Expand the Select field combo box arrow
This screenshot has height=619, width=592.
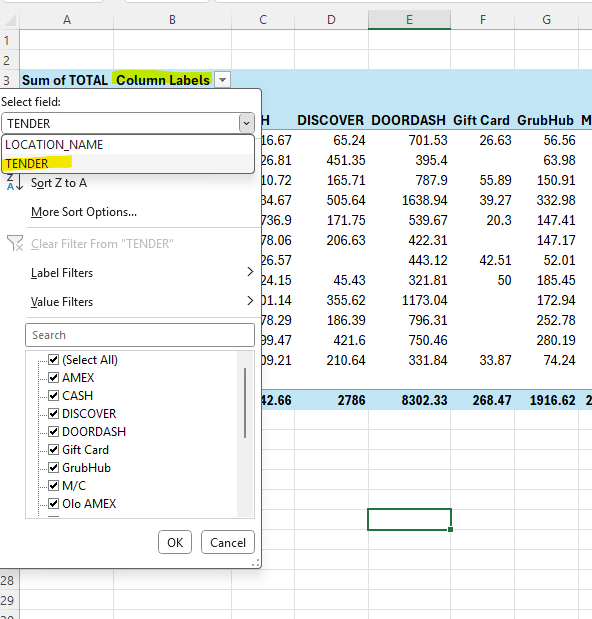[246, 124]
